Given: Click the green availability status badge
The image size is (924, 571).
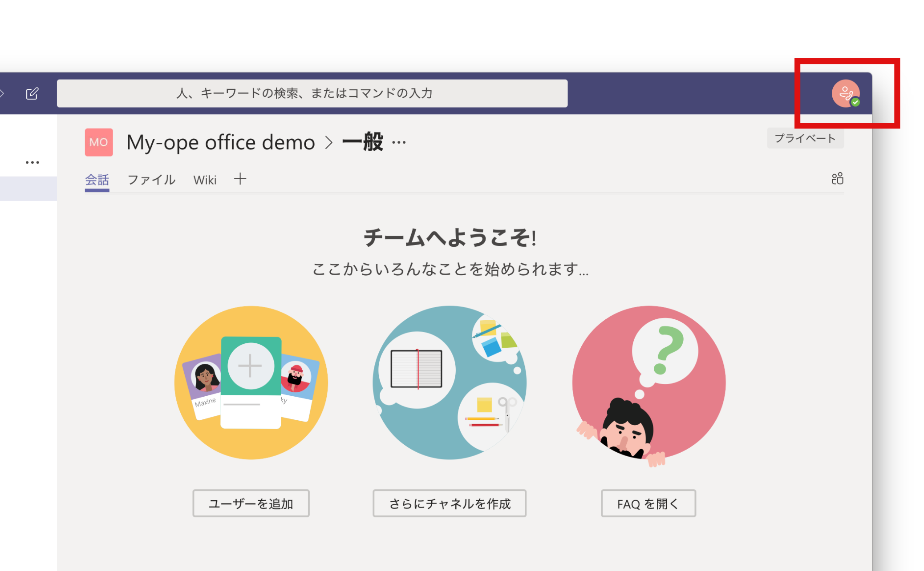Looking at the screenshot, I should 855,102.
